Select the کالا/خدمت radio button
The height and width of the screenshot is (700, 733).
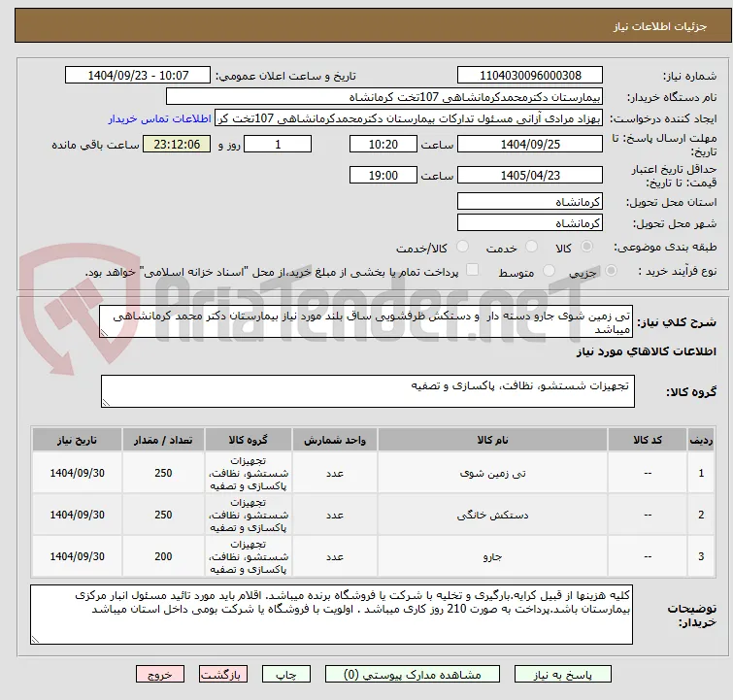pyautogui.click(x=462, y=247)
